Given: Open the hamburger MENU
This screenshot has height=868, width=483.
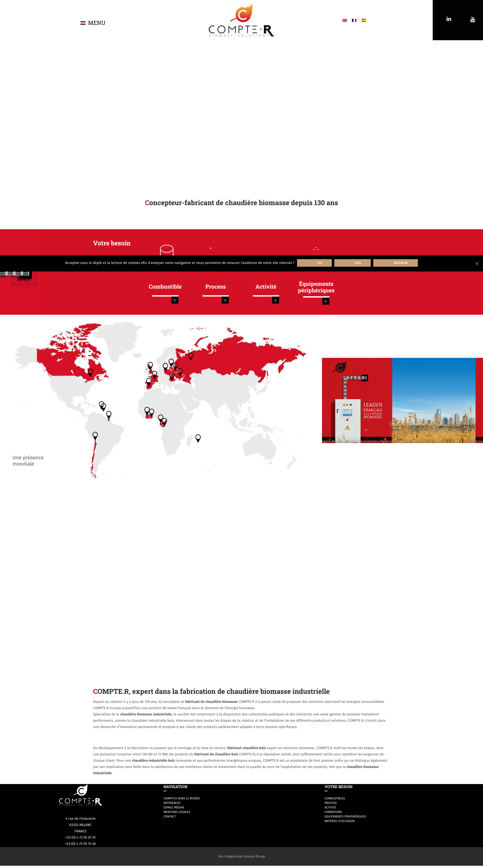Looking at the screenshot, I should pyautogui.click(x=93, y=23).
